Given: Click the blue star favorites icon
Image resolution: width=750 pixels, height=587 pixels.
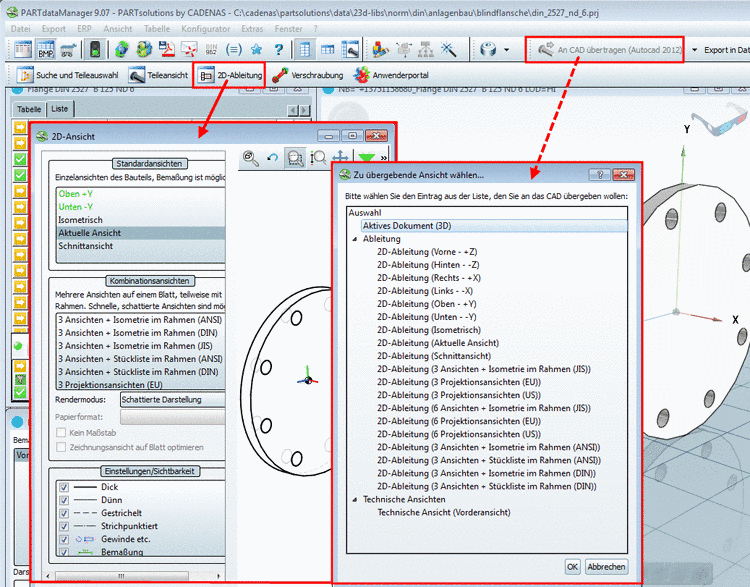Looking at the screenshot, I should (x=256, y=49).
